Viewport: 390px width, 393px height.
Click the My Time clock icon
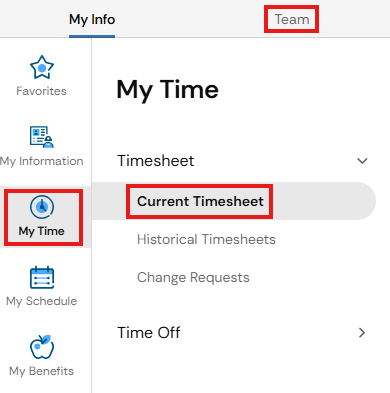click(x=42, y=207)
